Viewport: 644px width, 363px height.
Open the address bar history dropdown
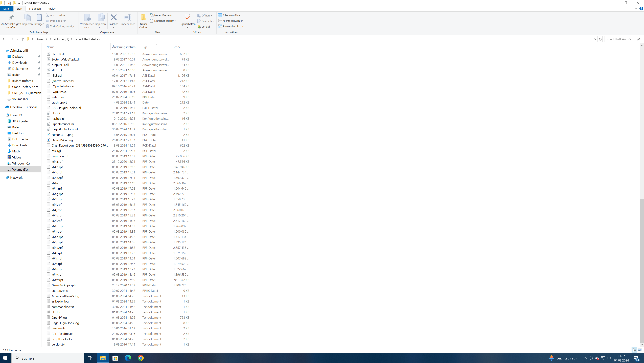click(x=595, y=39)
